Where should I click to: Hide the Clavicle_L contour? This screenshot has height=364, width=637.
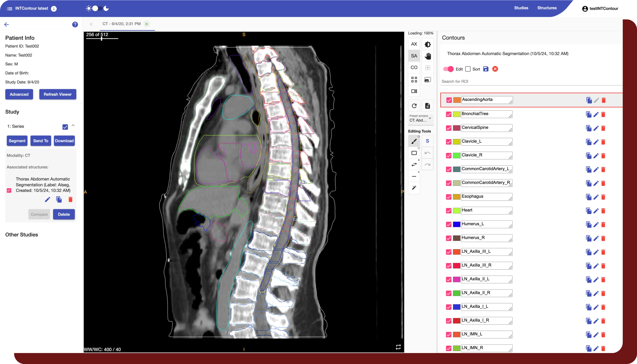pos(448,142)
